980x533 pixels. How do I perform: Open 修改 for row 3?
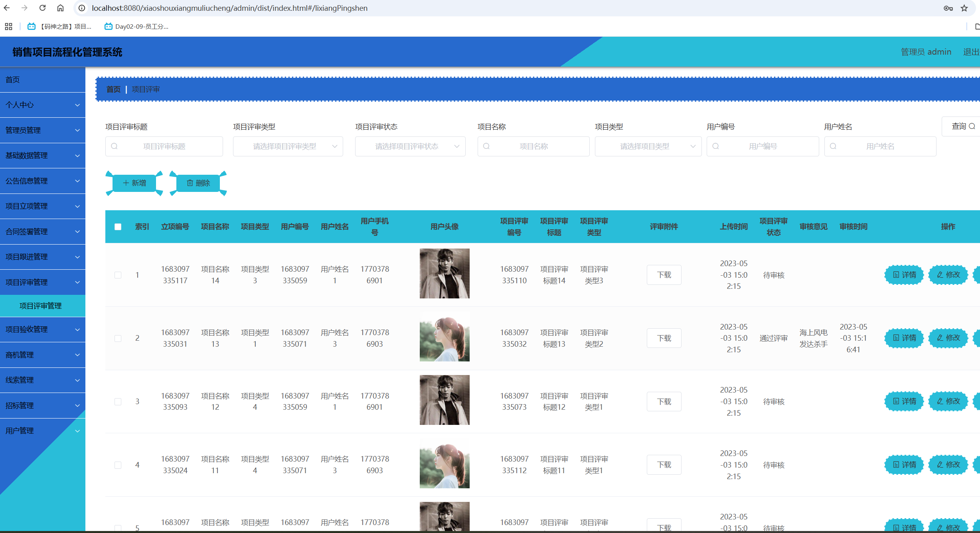click(948, 401)
